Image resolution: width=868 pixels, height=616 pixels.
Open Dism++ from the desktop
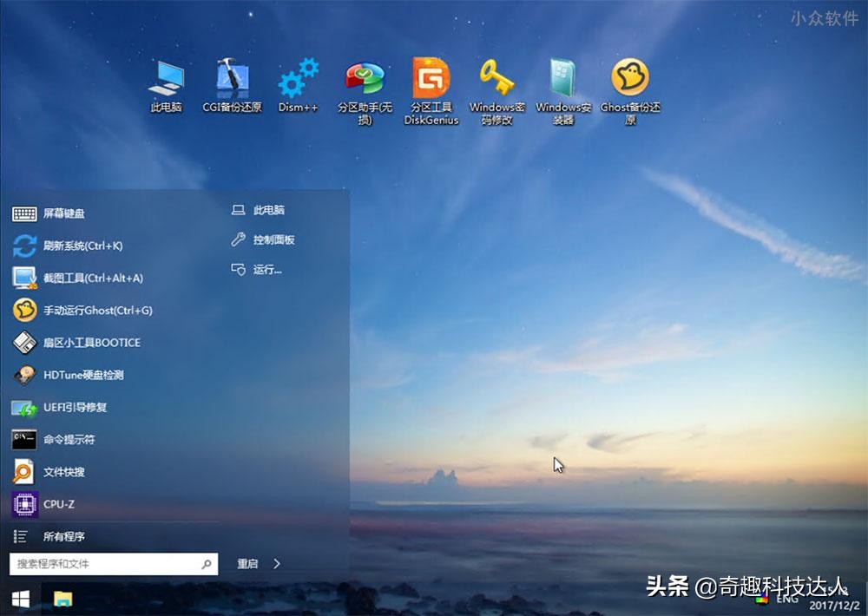coord(298,82)
